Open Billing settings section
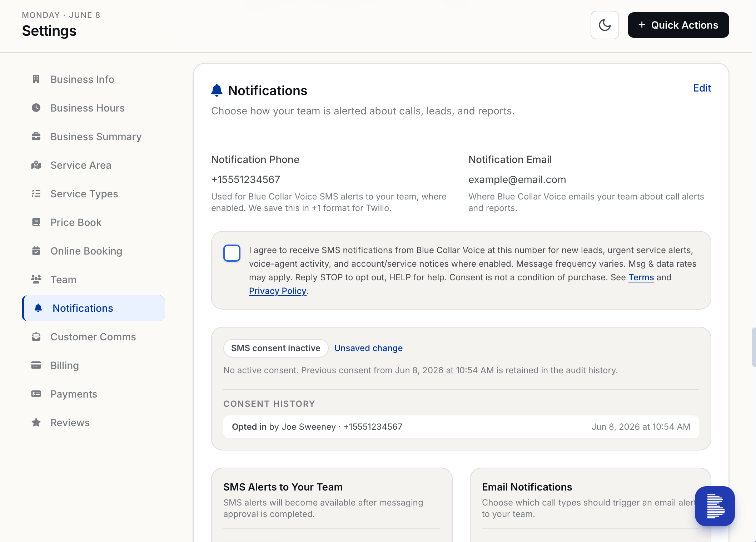756x542 pixels. click(93, 365)
